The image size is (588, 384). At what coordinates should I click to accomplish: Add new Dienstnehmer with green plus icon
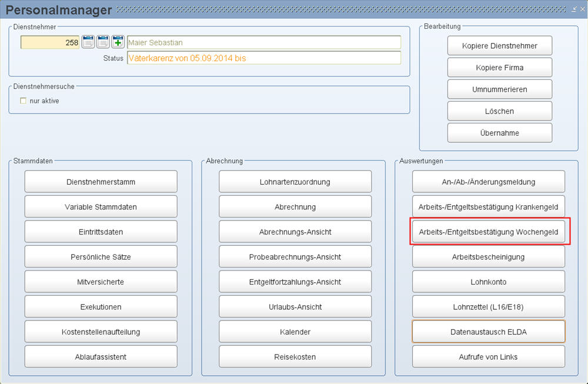[118, 42]
